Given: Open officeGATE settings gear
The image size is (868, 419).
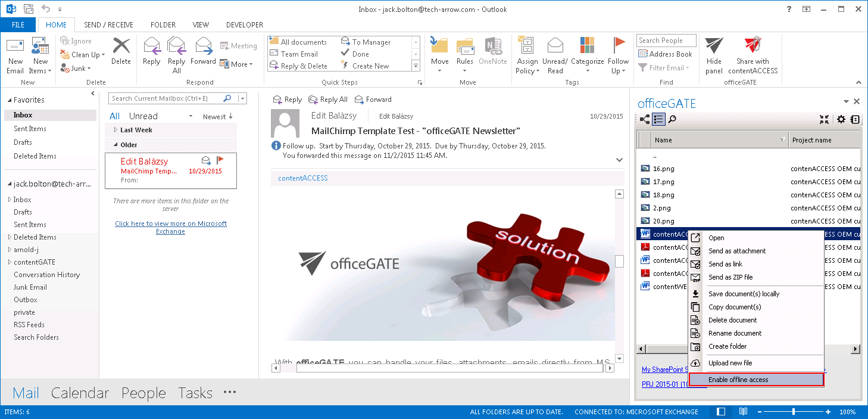Looking at the screenshot, I should pos(841,119).
